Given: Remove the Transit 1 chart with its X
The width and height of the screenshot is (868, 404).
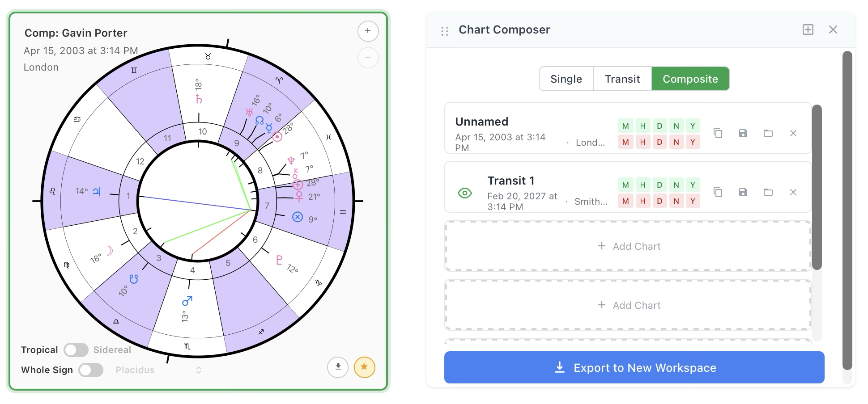Looking at the screenshot, I should coord(793,192).
